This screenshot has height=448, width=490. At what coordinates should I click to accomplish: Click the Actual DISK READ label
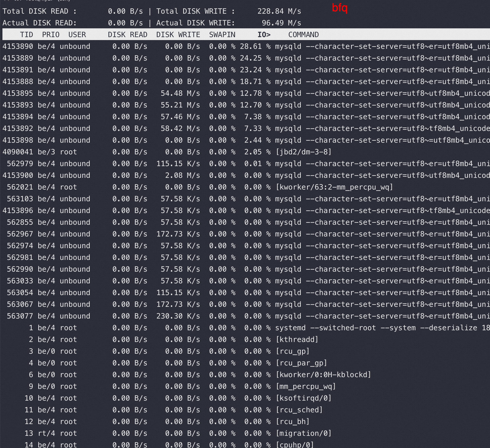click(x=40, y=23)
